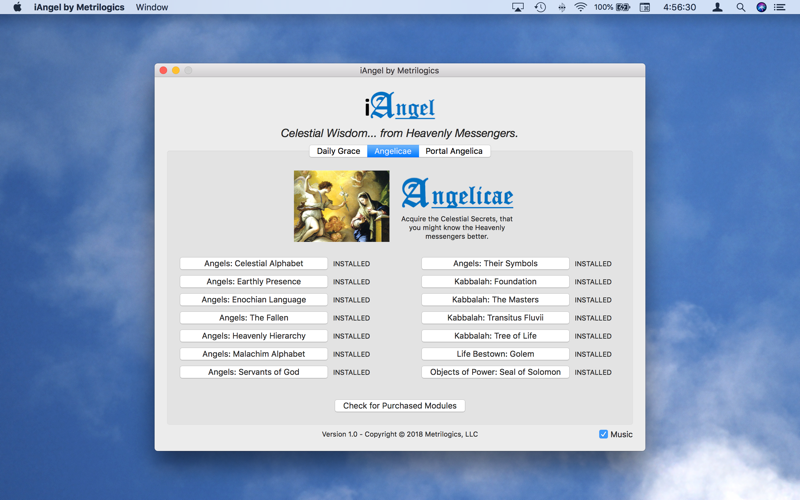This screenshot has width=800, height=500.
Task: Open the Angels: Enochian Language module
Action: click(x=254, y=299)
